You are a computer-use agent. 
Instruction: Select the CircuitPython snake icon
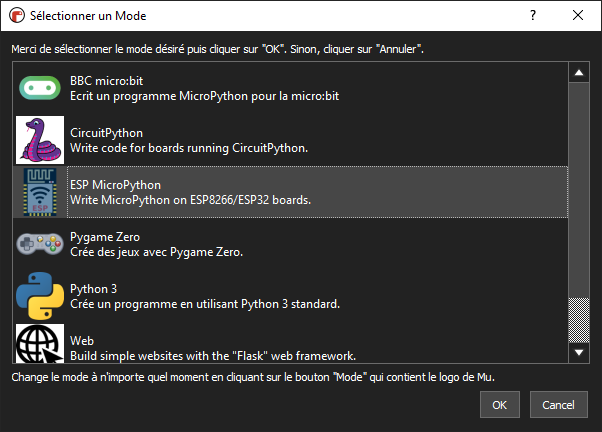pos(40,140)
